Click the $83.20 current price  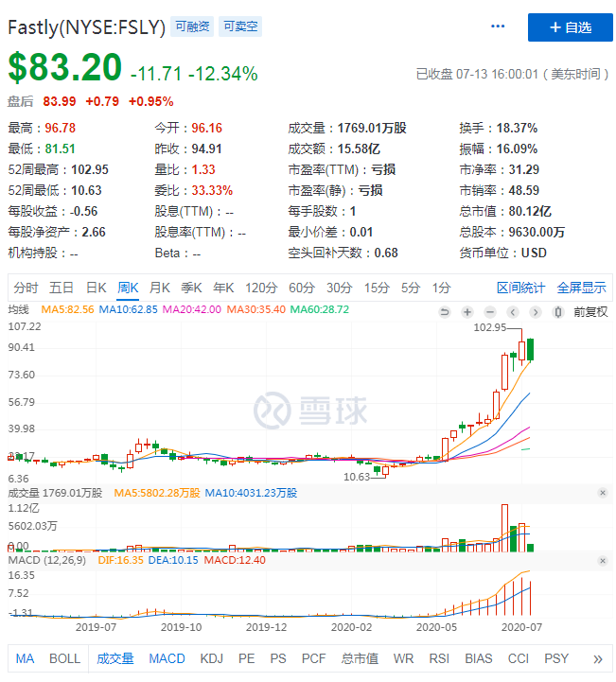[x=65, y=67]
